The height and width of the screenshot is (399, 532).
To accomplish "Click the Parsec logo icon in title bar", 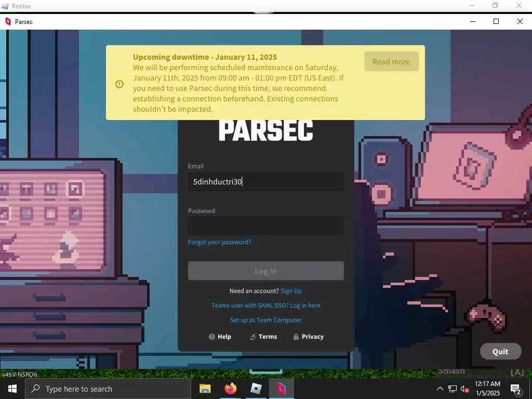I will point(8,21).
